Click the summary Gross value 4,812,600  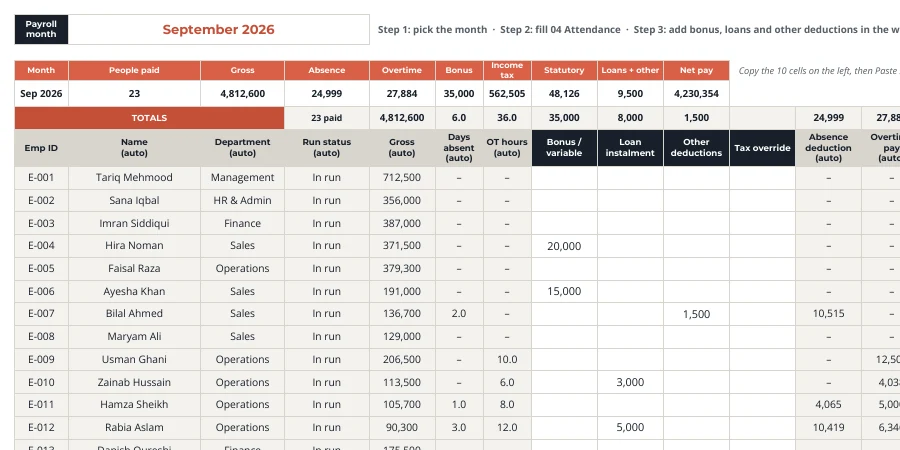click(x=242, y=94)
